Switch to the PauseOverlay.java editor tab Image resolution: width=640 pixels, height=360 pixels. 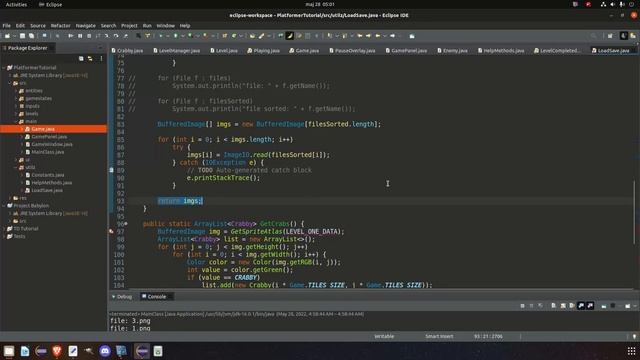coord(352,51)
